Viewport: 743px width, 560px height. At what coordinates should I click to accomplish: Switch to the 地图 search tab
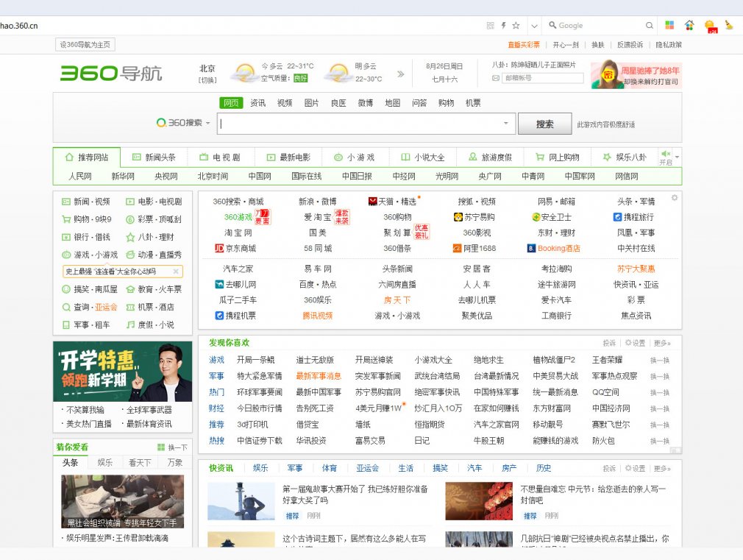coord(392,103)
